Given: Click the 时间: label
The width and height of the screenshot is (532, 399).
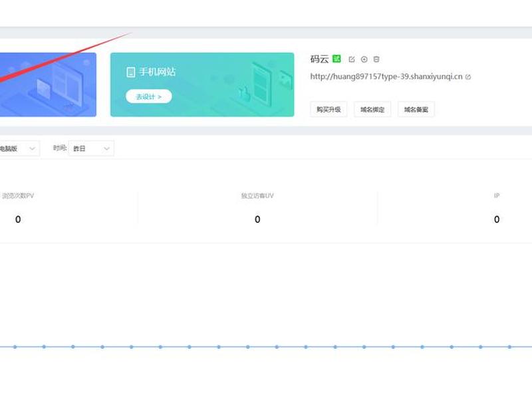Looking at the screenshot, I should pyautogui.click(x=60, y=148).
